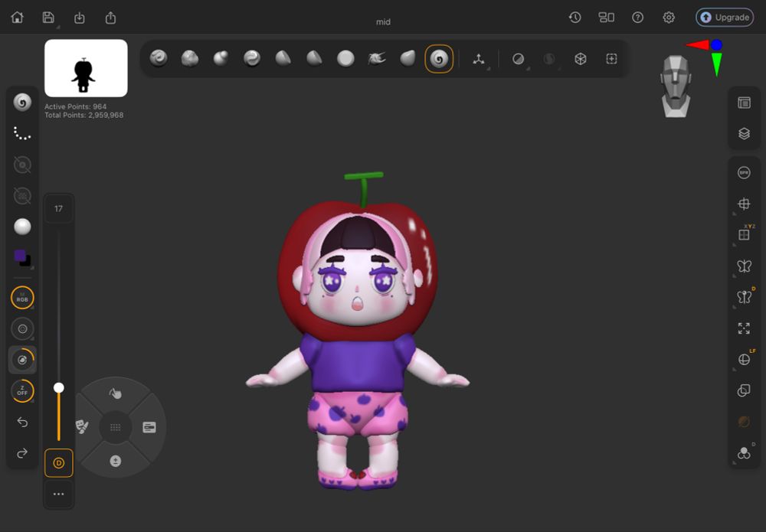This screenshot has width=766, height=532.
Task: Tap the plus-minus radial menu segment
Action: [x=116, y=462]
